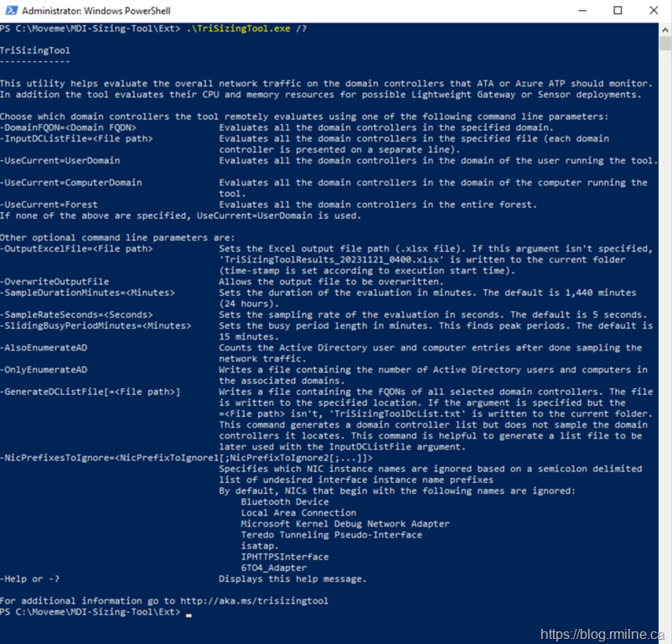Minimize the PowerShell window

tap(578, 11)
